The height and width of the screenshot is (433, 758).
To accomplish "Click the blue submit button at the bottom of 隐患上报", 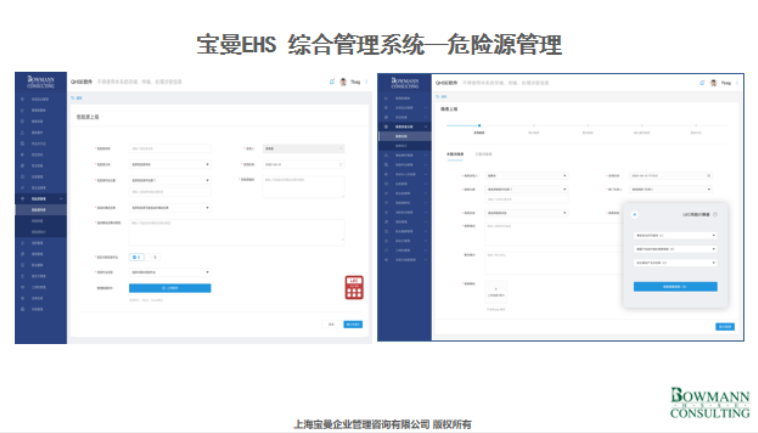I will point(725,327).
